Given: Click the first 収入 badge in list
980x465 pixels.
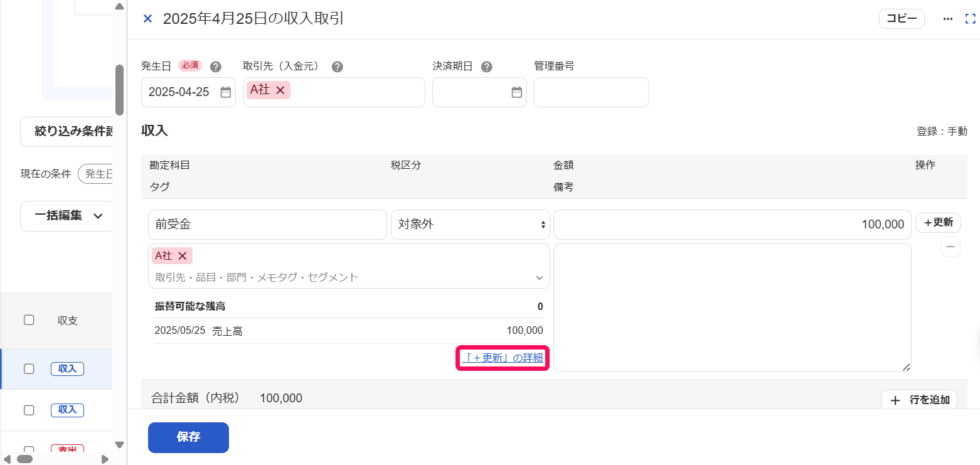Looking at the screenshot, I should pyautogui.click(x=67, y=369).
